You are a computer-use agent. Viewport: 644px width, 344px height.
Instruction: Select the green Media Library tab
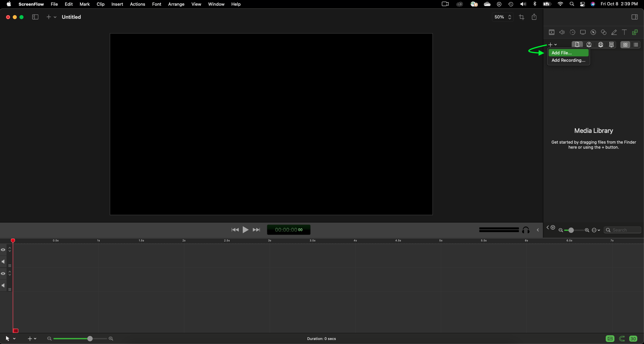pos(635,32)
